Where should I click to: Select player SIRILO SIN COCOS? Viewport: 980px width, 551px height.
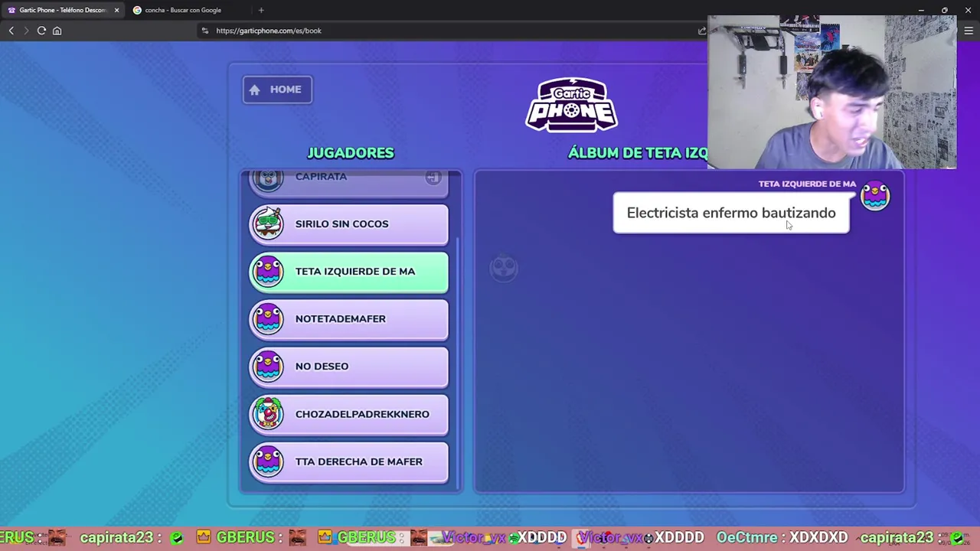(348, 224)
